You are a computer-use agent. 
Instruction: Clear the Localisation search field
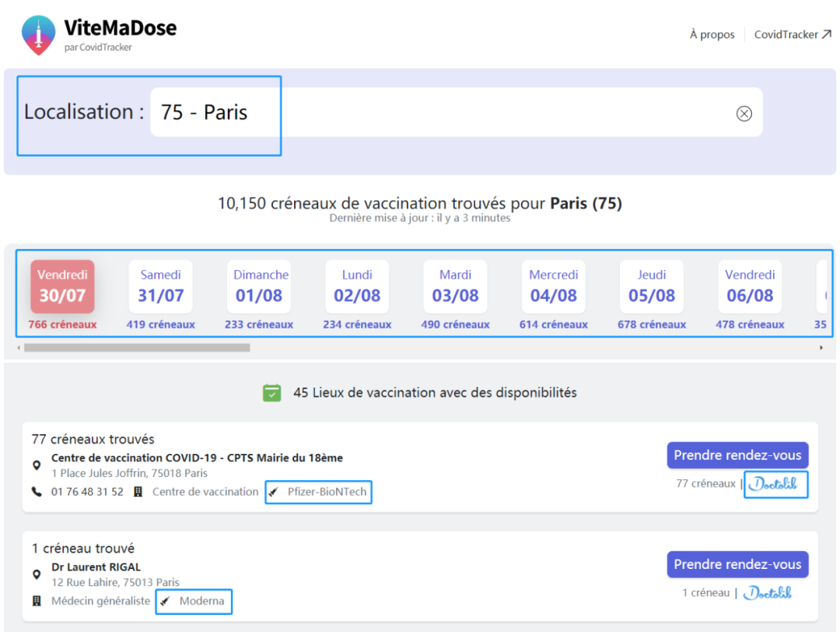pos(744,114)
